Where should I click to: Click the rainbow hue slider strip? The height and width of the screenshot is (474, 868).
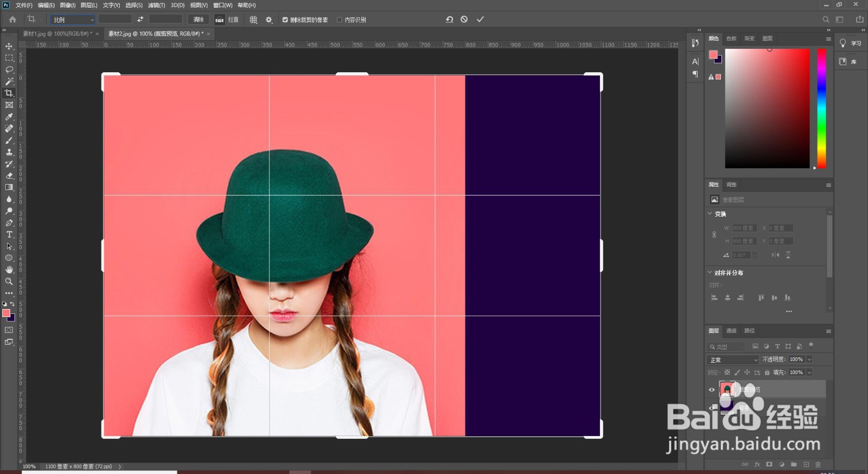click(x=821, y=109)
